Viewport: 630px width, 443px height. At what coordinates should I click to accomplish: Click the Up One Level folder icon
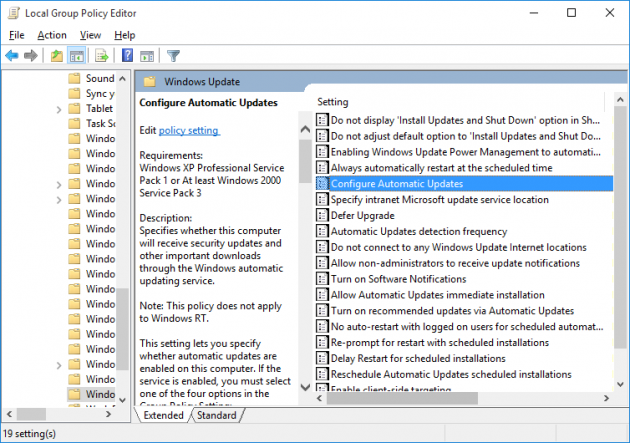click(57, 55)
